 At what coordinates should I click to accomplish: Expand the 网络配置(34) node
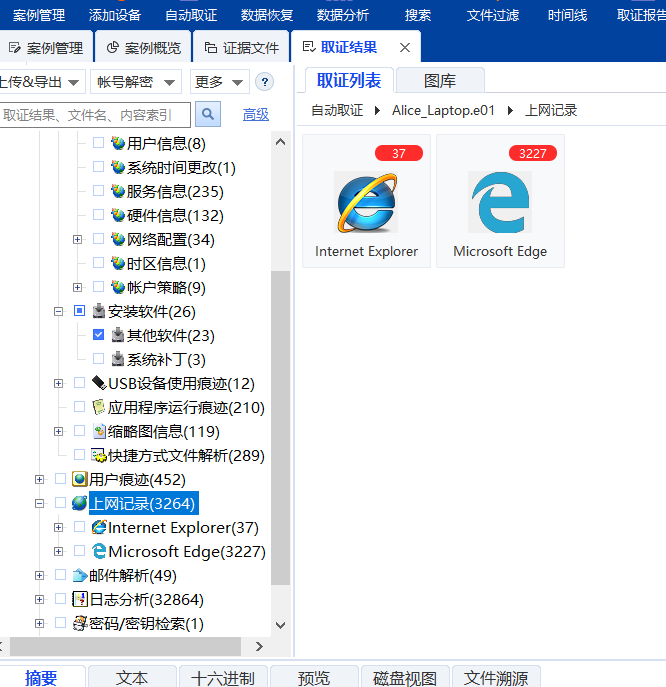[78, 239]
